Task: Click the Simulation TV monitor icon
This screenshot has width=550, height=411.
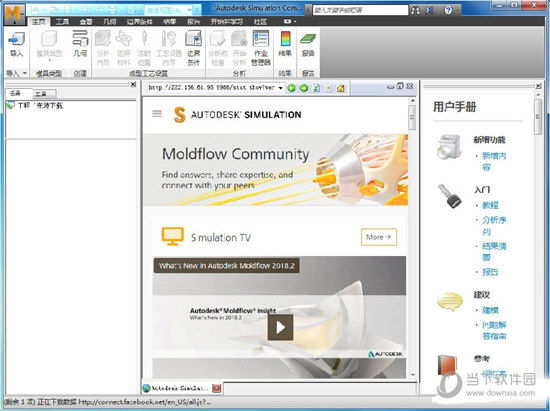Action: pyautogui.click(x=173, y=236)
